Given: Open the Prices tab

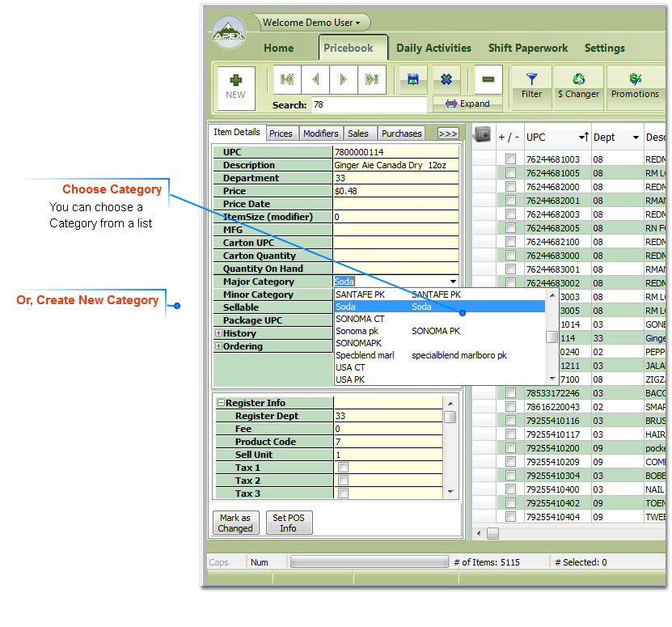Looking at the screenshot, I should tap(281, 133).
